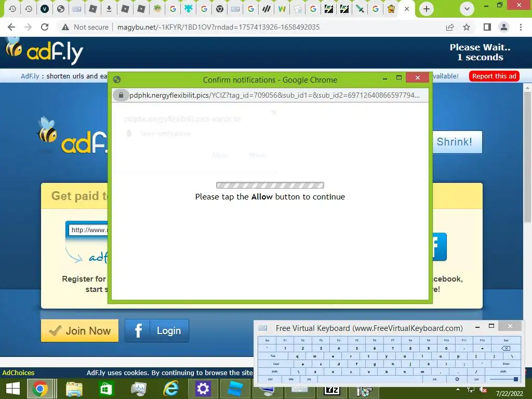Viewport: 532px width, 399px height.
Task: Open the Chrome side panel icon
Action: pos(487,27)
